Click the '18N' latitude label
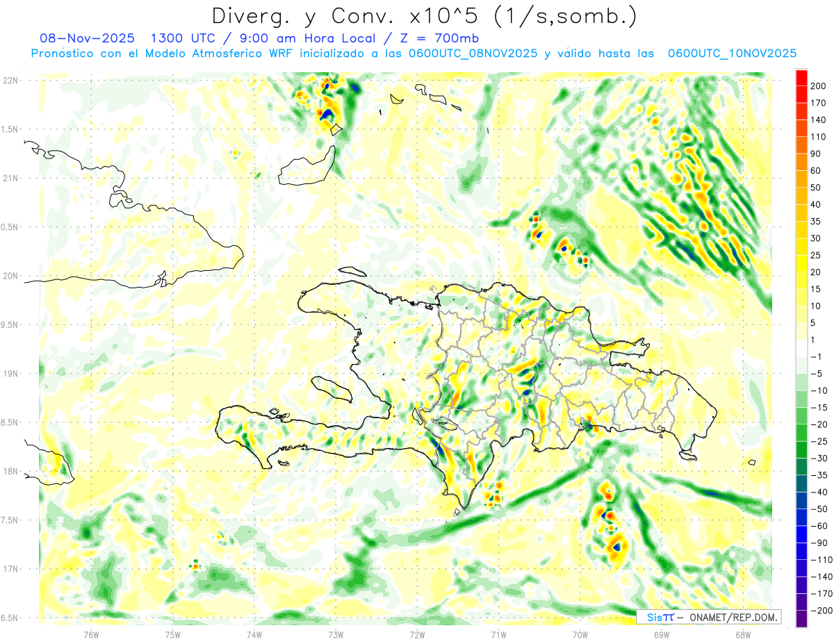The height and width of the screenshot is (644, 834). 10,471
